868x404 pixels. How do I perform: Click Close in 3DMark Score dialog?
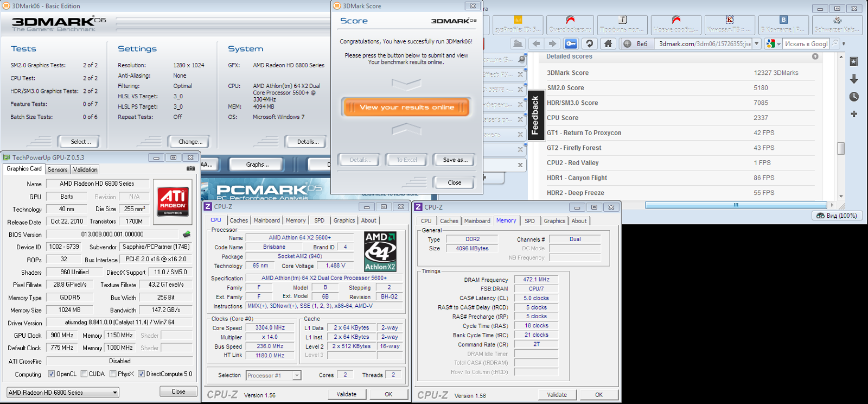coord(455,182)
